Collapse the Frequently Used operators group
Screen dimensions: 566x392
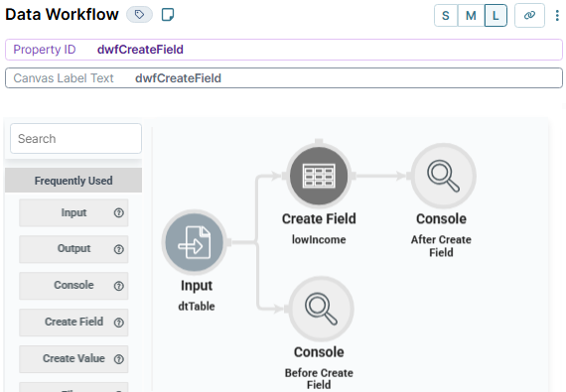click(73, 181)
